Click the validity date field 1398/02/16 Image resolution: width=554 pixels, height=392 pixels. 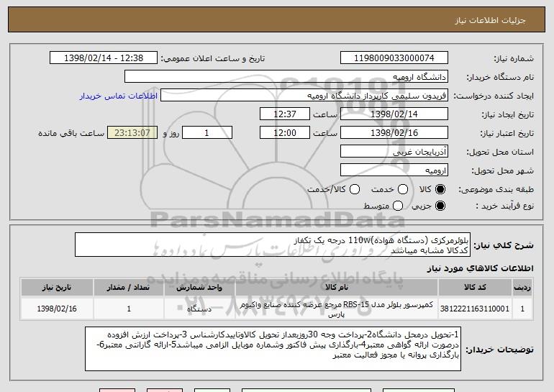(394, 133)
